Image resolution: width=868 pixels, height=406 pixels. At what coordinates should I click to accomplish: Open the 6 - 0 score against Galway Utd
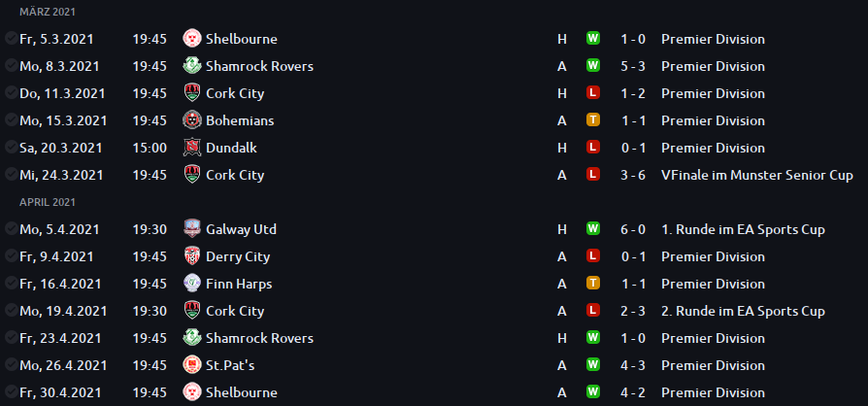tap(633, 229)
